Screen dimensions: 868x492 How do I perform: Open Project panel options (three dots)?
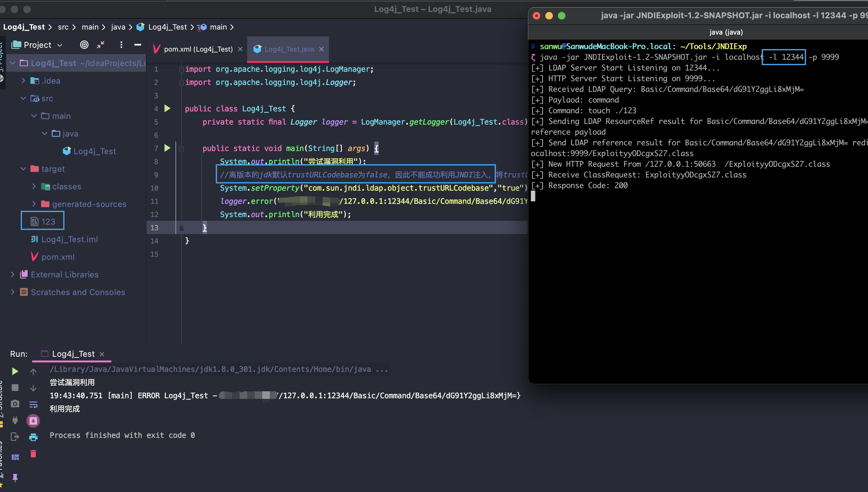pos(121,45)
